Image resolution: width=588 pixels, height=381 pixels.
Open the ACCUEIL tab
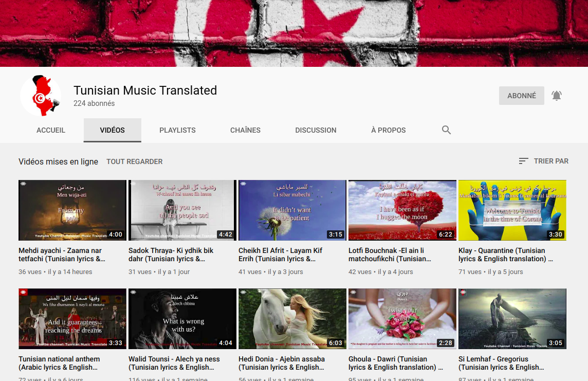(50, 130)
